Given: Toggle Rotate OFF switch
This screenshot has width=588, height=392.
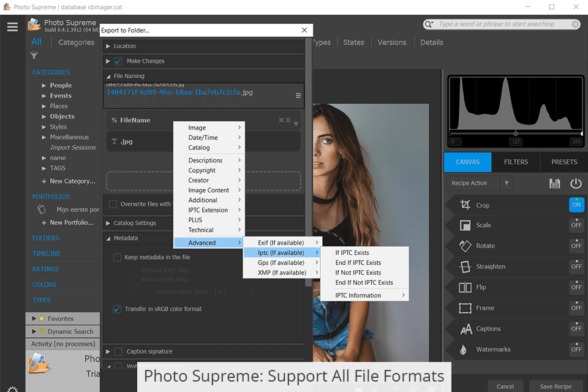Looking at the screenshot, I should 576,246.
